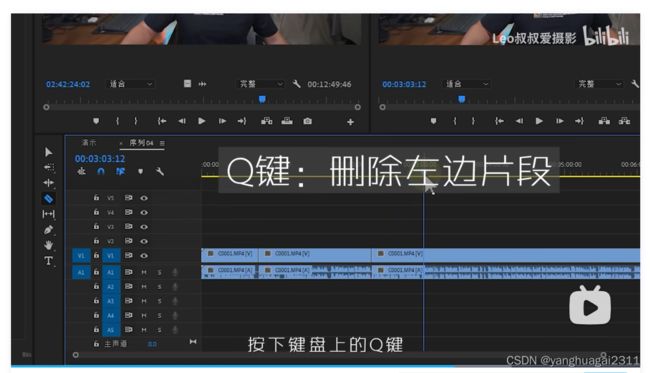Play the source monitor clip
This screenshot has height=373, width=650.
pyautogui.click(x=201, y=121)
